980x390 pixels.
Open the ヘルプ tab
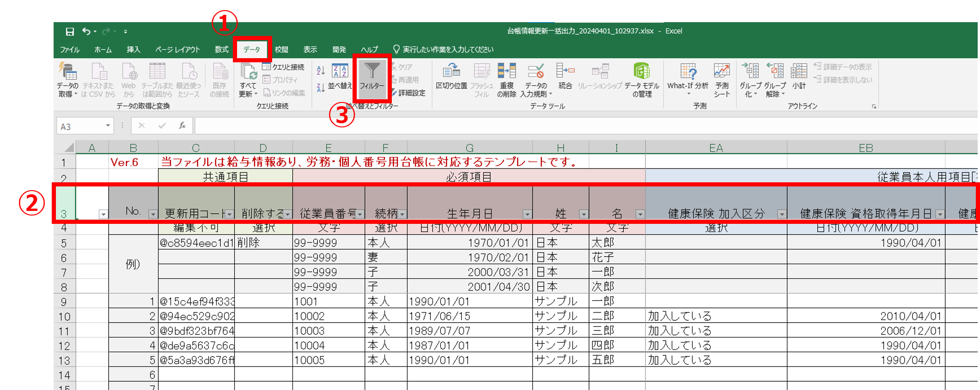click(370, 49)
